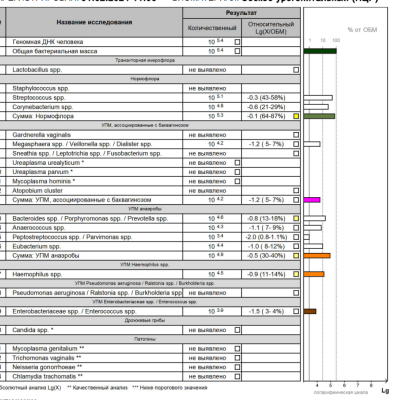
Task: Tick the checkbox in Геномная ДНК человека row
Action: pos(237,42)
